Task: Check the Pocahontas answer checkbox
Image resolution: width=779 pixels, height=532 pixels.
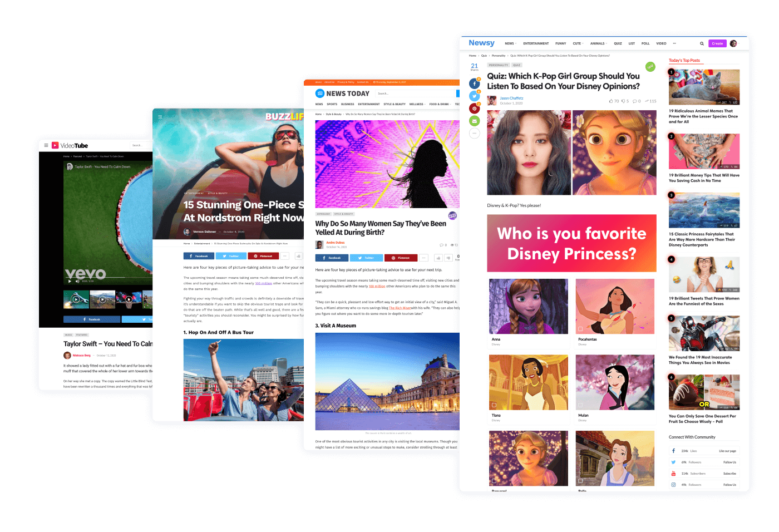Action: click(580, 329)
